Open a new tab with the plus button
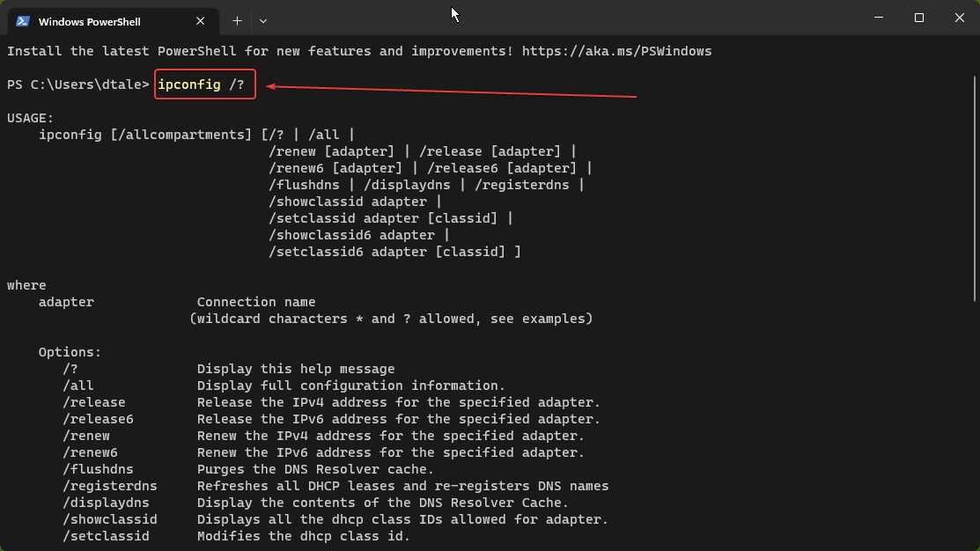Viewport: 980px width, 551px height. 237,21
